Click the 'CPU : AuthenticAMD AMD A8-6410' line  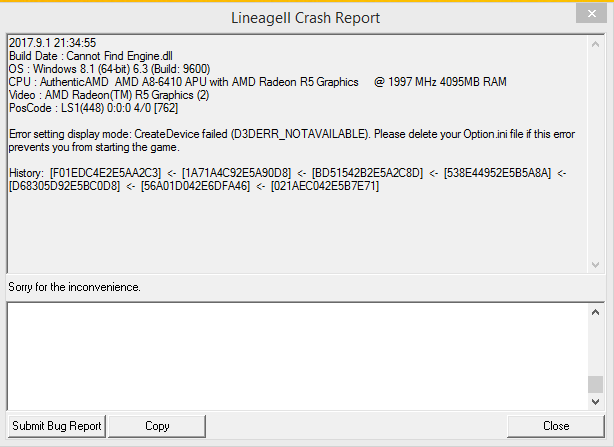(x=257, y=82)
